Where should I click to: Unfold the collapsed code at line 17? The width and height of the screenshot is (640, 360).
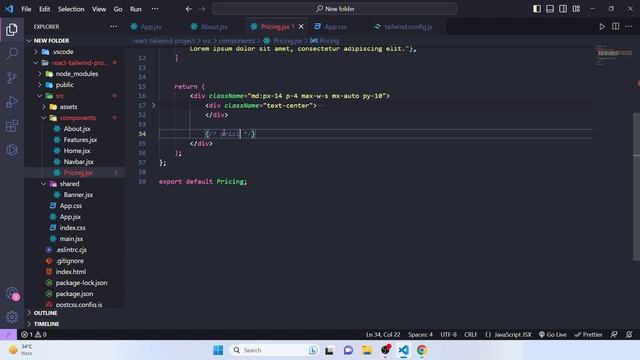[153, 105]
